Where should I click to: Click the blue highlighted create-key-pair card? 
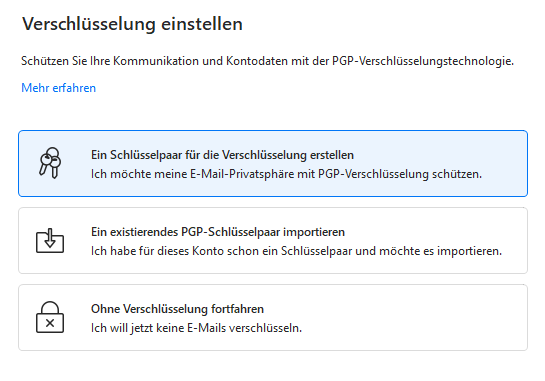coord(273,163)
